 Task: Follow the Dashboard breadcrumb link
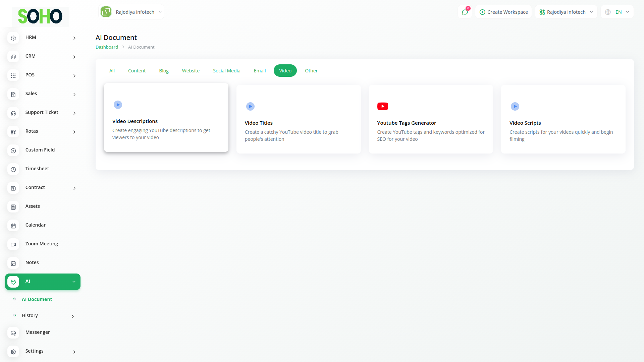tap(107, 47)
